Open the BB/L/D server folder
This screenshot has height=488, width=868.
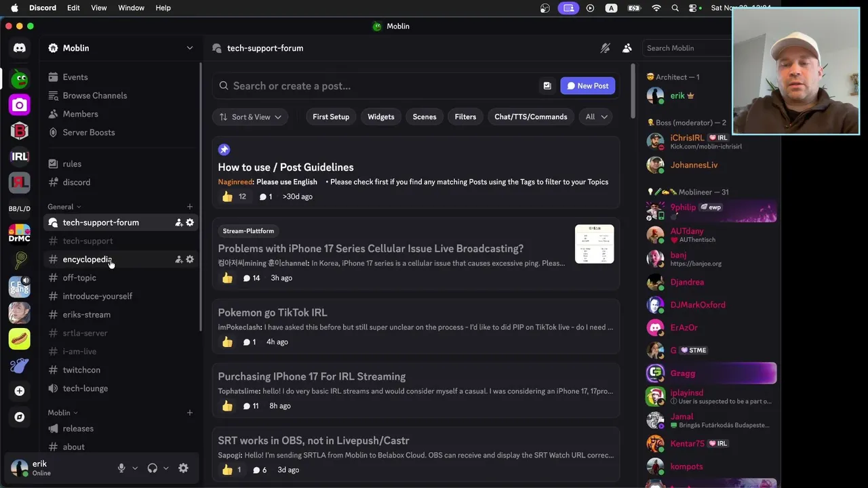[20, 209]
